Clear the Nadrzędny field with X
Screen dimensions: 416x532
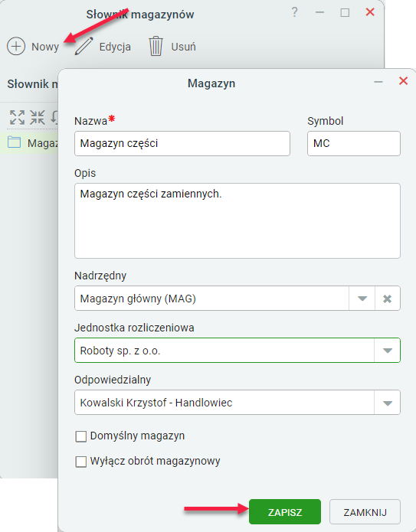(387, 299)
